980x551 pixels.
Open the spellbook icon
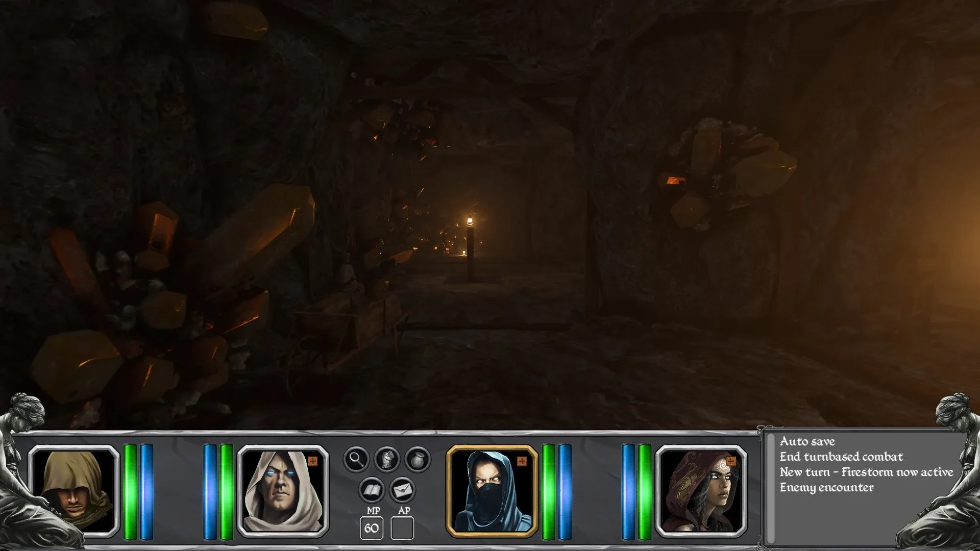pos(372,490)
